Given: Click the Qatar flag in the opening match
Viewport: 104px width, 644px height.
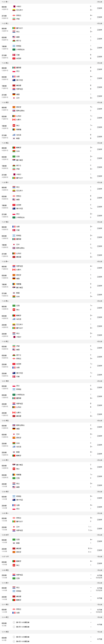Looking at the screenshot, I should point(14,6).
